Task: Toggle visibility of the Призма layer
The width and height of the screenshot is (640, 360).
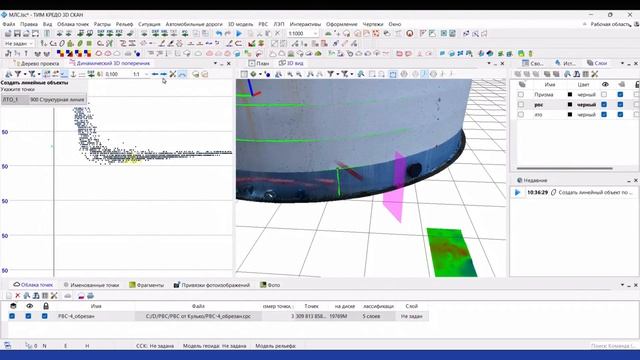Action: click(x=604, y=95)
